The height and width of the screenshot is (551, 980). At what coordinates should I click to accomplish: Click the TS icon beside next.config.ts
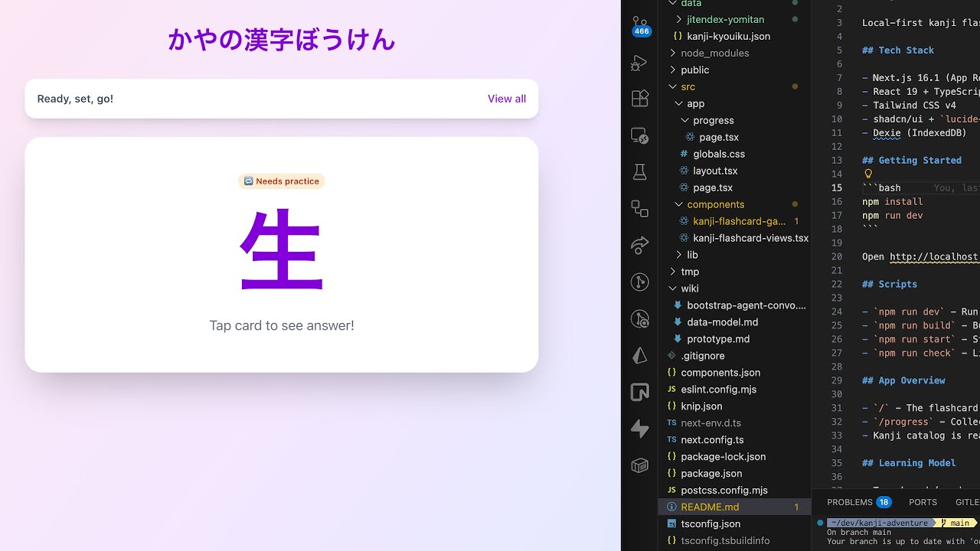pos(671,440)
